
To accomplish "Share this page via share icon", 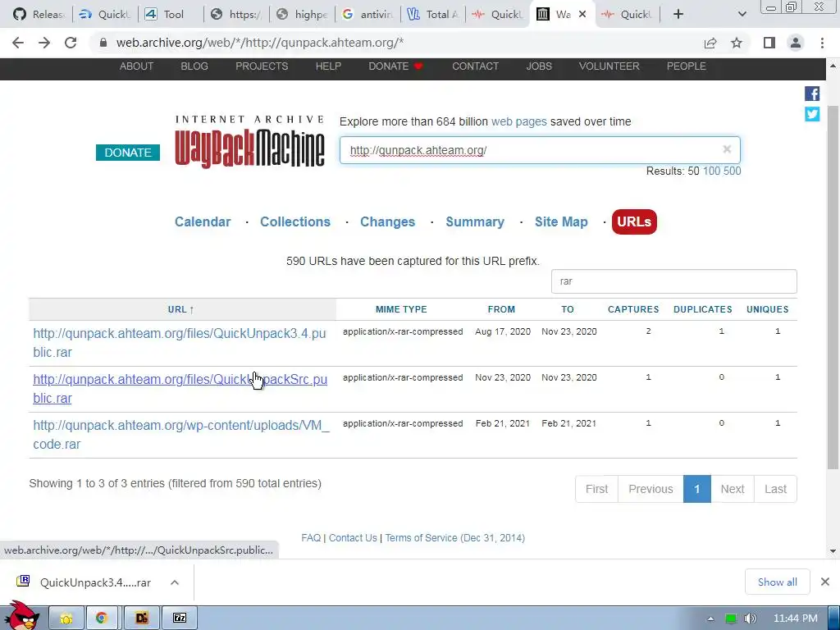I will 710,43.
